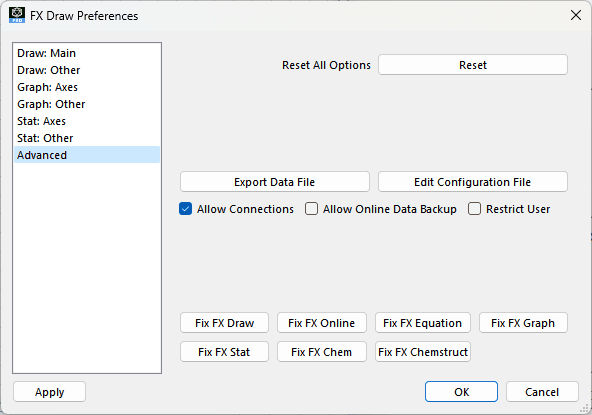Run Fix FX Chemstruct
Viewport: 592px width, 415px height.
tap(423, 352)
